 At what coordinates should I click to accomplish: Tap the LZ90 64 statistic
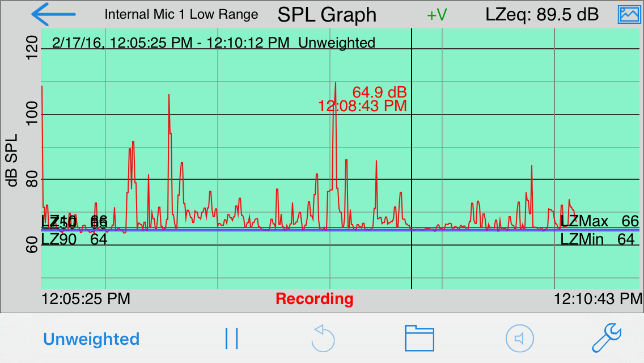tap(74, 239)
